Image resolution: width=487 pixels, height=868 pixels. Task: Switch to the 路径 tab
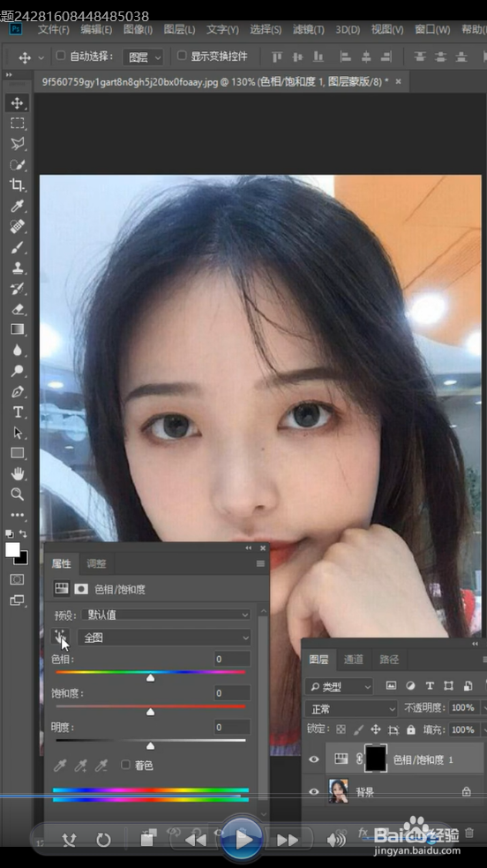[x=389, y=660]
